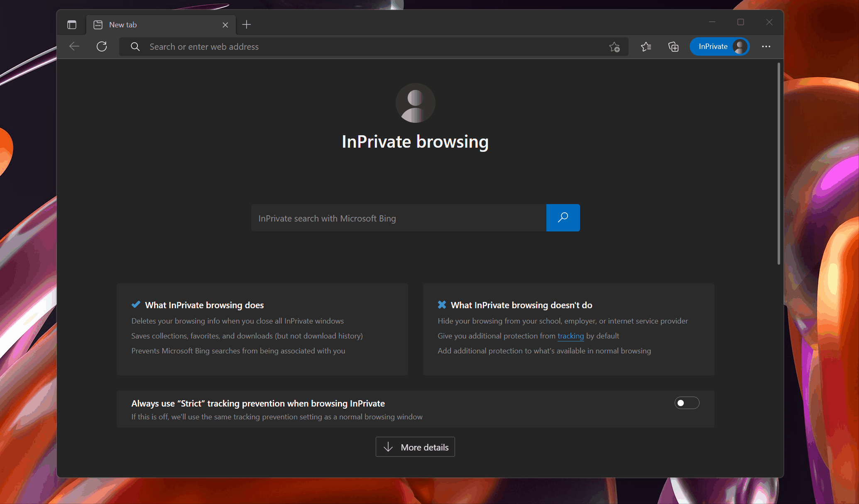The width and height of the screenshot is (859, 504).
Task: Click the back arrow icon
Action: (x=74, y=46)
